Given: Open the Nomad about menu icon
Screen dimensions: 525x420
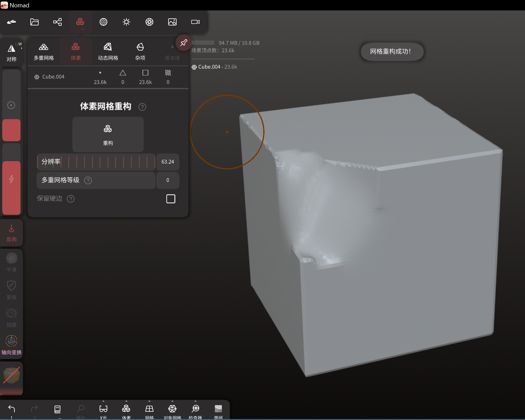Looking at the screenshot, I should tap(11, 22).
